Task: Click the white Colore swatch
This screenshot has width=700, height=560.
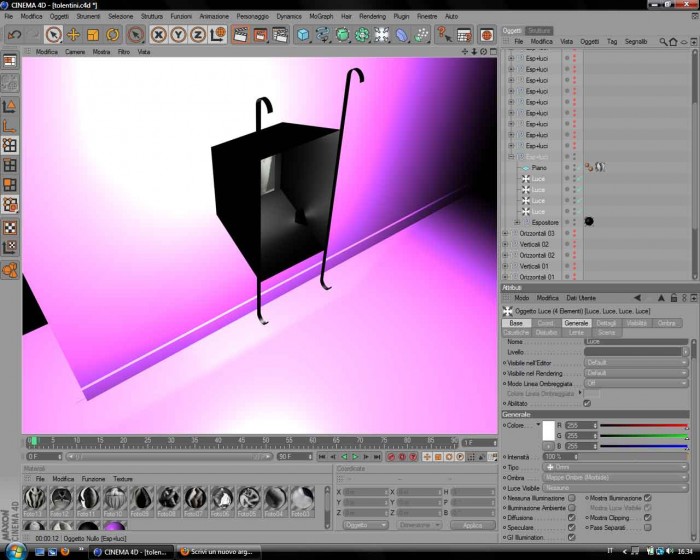Action: pos(549,430)
